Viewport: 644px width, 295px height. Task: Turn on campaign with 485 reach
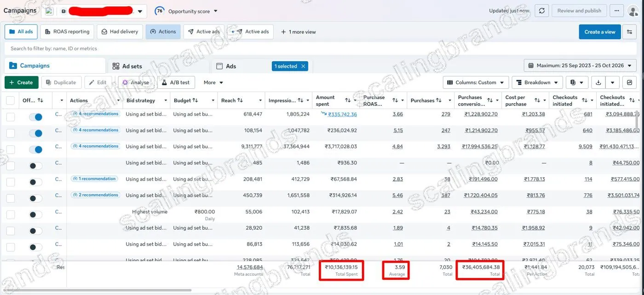point(35,166)
